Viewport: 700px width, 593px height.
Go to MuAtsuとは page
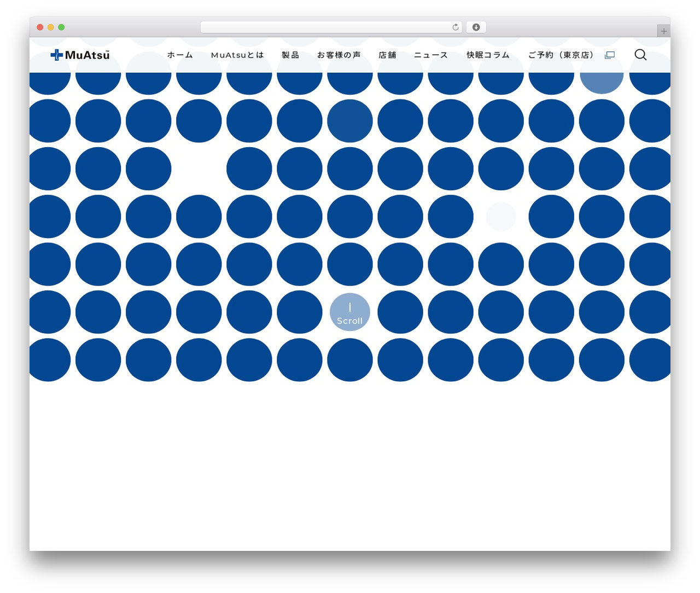tap(237, 55)
